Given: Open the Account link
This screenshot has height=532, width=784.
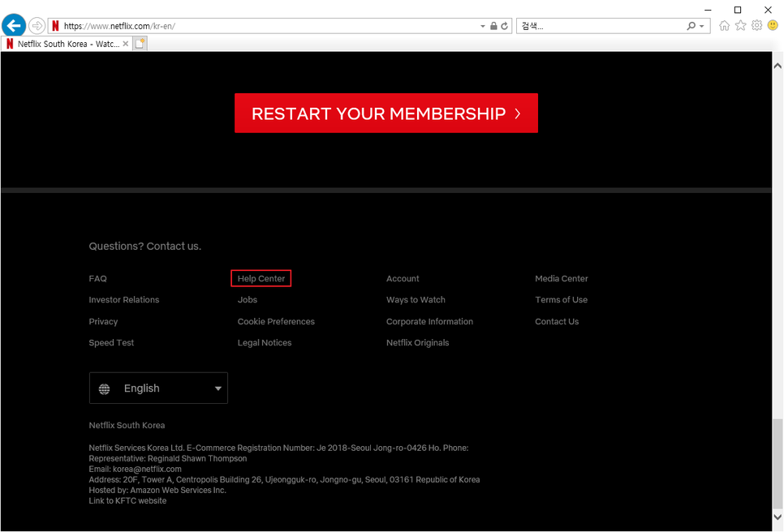Looking at the screenshot, I should tap(403, 279).
